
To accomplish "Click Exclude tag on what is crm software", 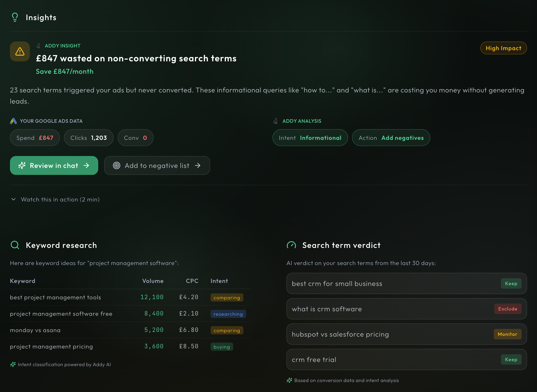I will pyautogui.click(x=507, y=309).
